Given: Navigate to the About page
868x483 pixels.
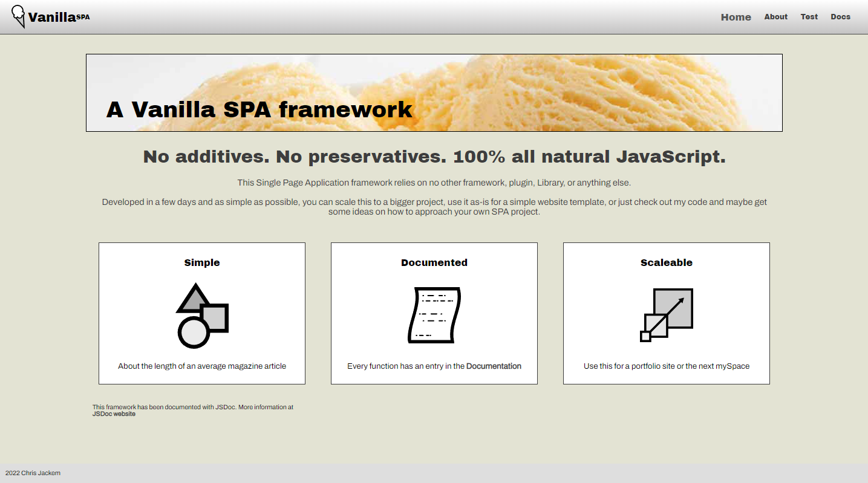Looking at the screenshot, I should [x=775, y=16].
